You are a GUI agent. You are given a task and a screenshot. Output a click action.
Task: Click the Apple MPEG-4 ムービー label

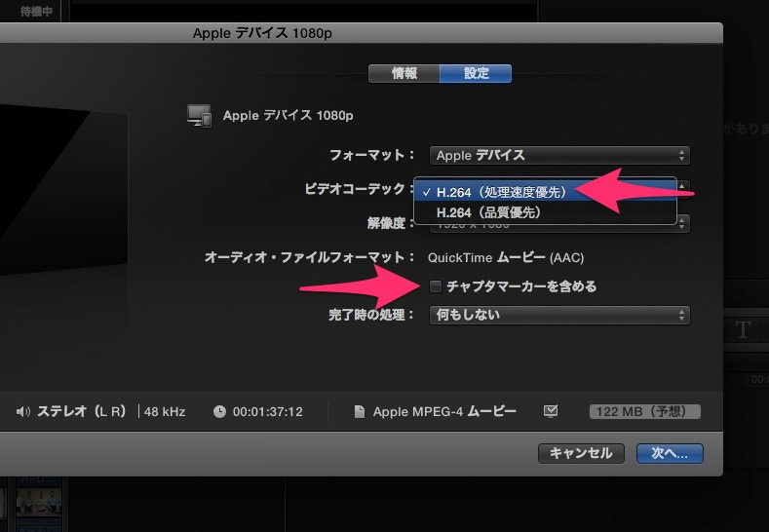[x=444, y=412]
